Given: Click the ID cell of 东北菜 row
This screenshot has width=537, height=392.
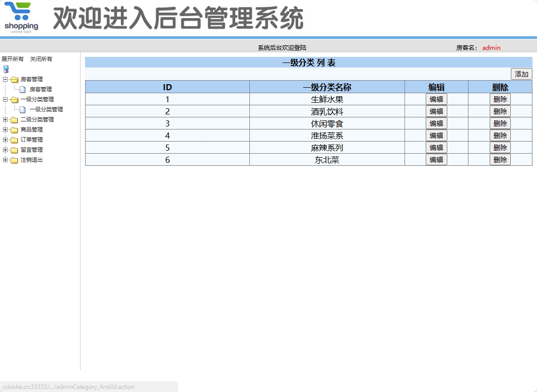Looking at the screenshot, I should click(x=167, y=160).
